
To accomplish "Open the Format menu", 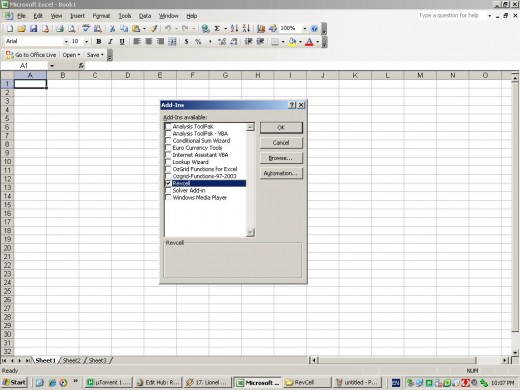I will (x=101, y=16).
